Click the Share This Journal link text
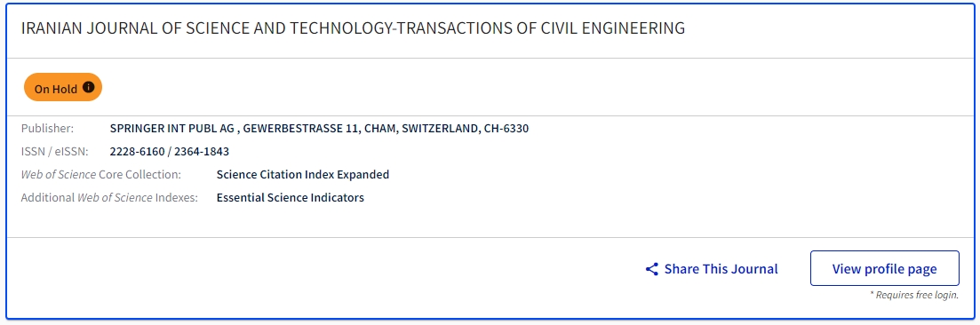This screenshot has width=980, height=325. coord(721,269)
